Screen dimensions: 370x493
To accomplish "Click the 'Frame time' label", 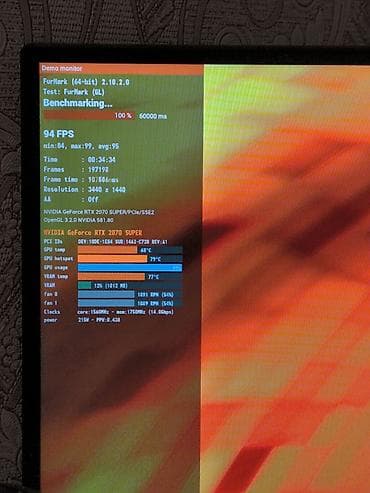I will 61,180.
